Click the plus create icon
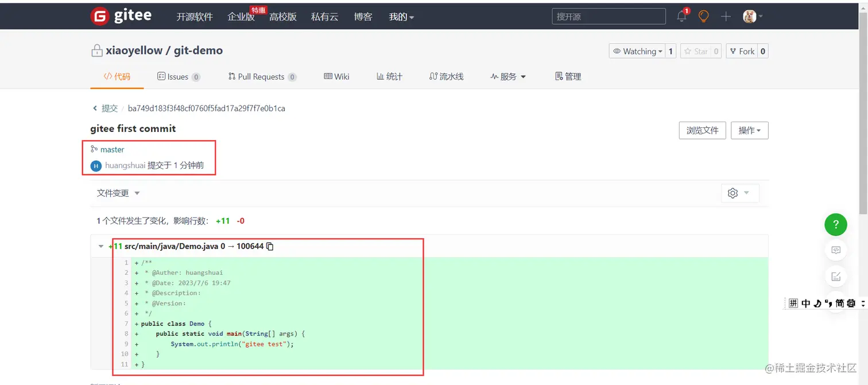Image resolution: width=868 pixels, height=385 pixels. tap(726, 17)
